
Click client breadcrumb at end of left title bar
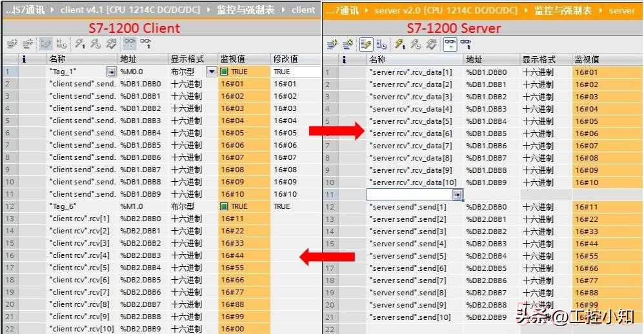tap(303, 10)
